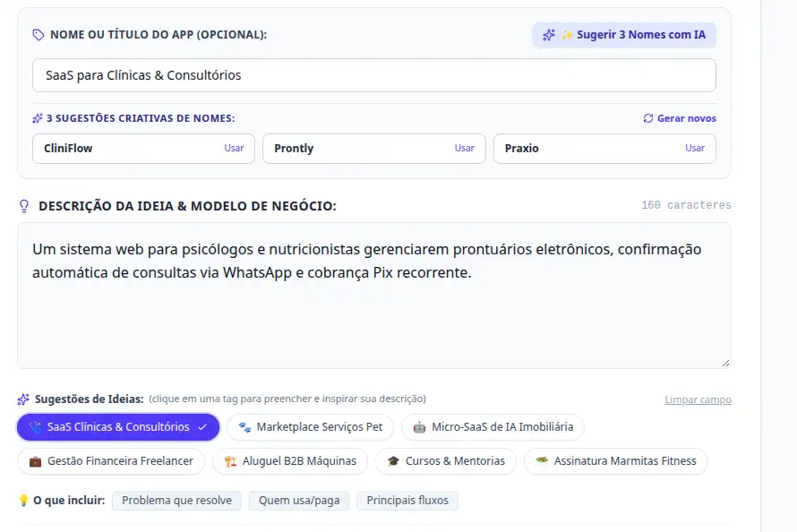The width and height of the screenshot is (797, 532).
Task: Deselect the SaaS Clínicas & Consultórios idea tag
Action: (x=118, y=427)
